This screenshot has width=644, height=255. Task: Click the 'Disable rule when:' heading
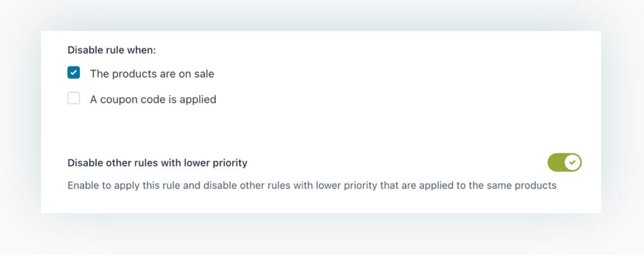[x=111, y=50]
